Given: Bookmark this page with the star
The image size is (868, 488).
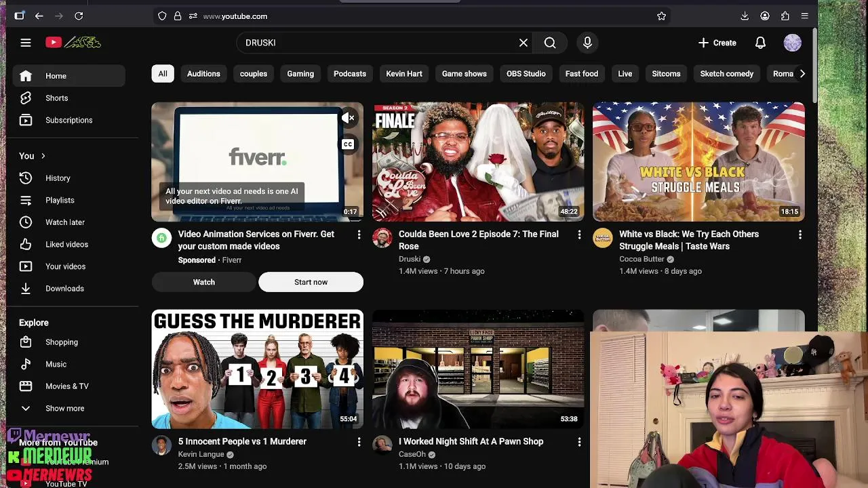Looking at the screenshot, I should point(661,16).
